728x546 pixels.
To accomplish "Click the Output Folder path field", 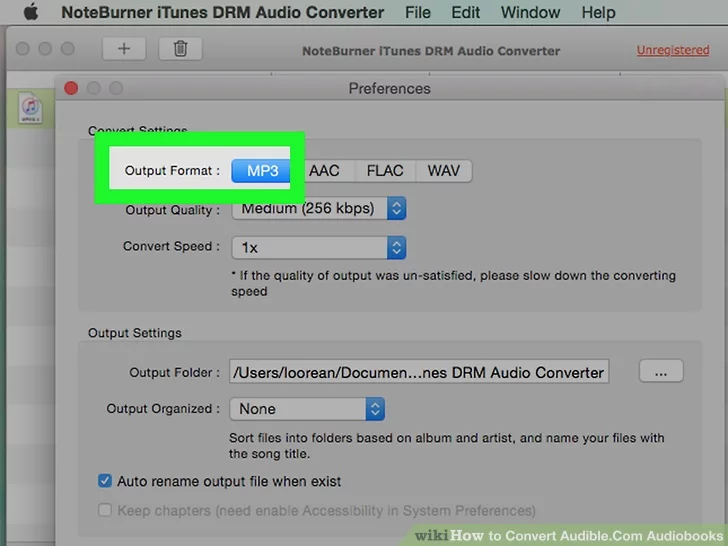I will [x=418, y=372].
